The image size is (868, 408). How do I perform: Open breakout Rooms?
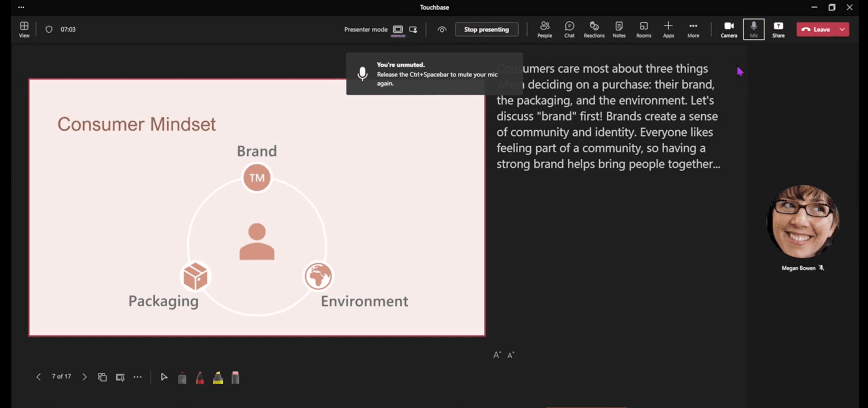[x=643, y=29]
